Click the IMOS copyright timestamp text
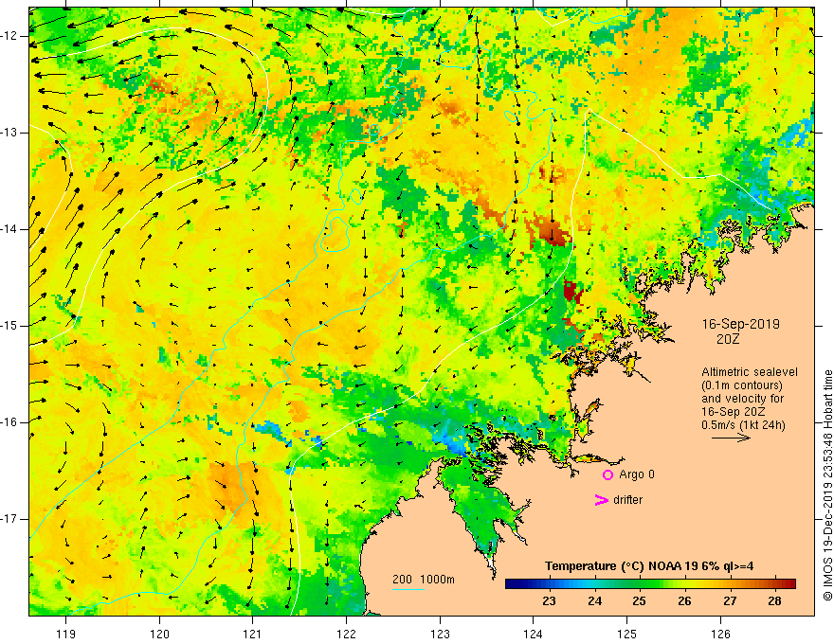 pos(827,485)
